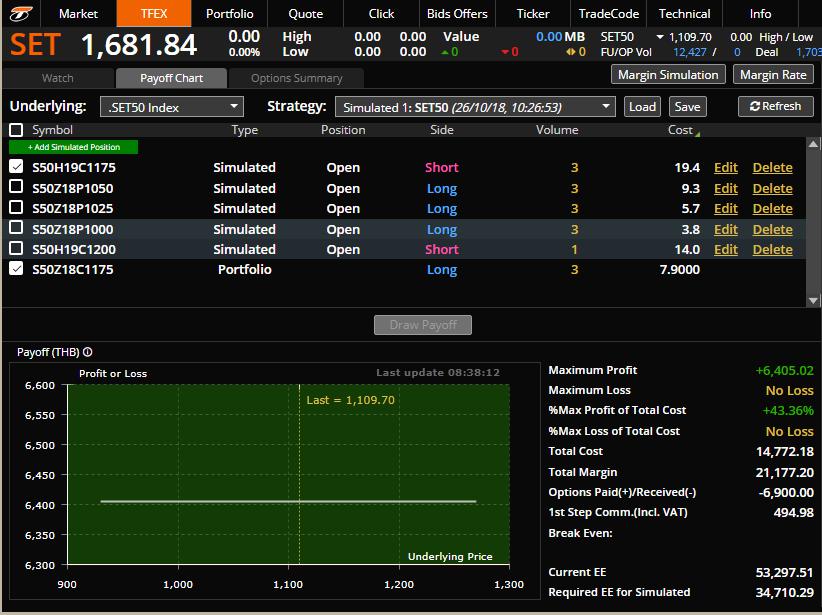The width and height of the screenshot is (822, 615).
Task: Save the current strategy
Action: click(687, 106)
